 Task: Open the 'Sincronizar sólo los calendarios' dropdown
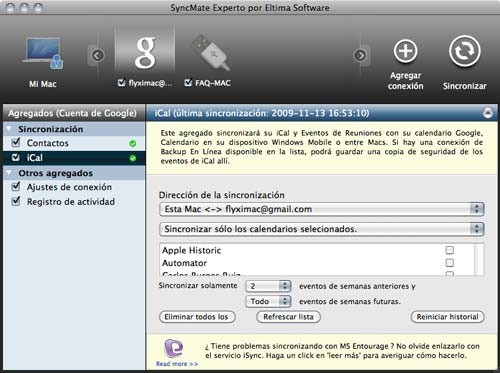[322, 229]
